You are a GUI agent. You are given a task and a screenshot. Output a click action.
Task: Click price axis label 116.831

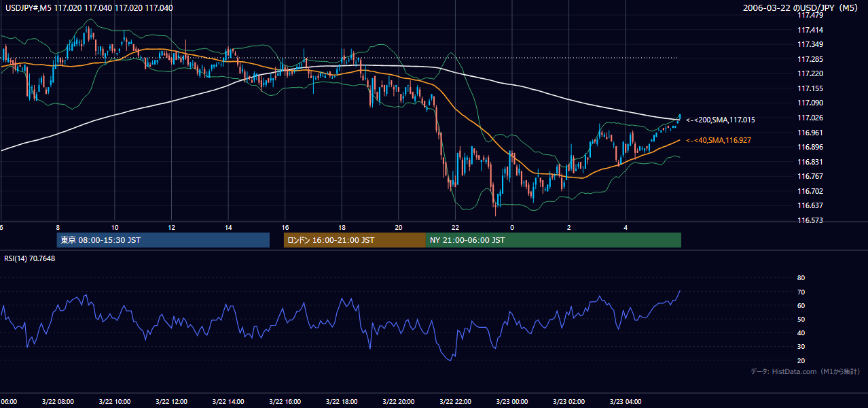point(810,162)
